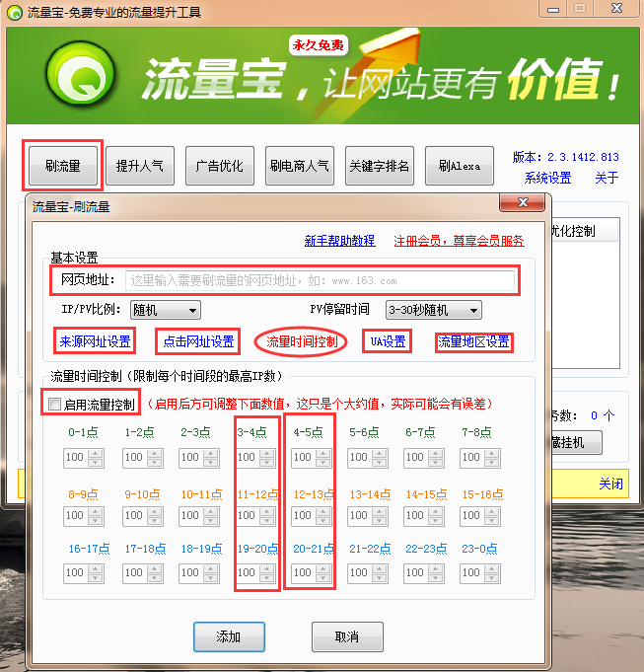Click the 刷流量 main button

click(63, 166)
